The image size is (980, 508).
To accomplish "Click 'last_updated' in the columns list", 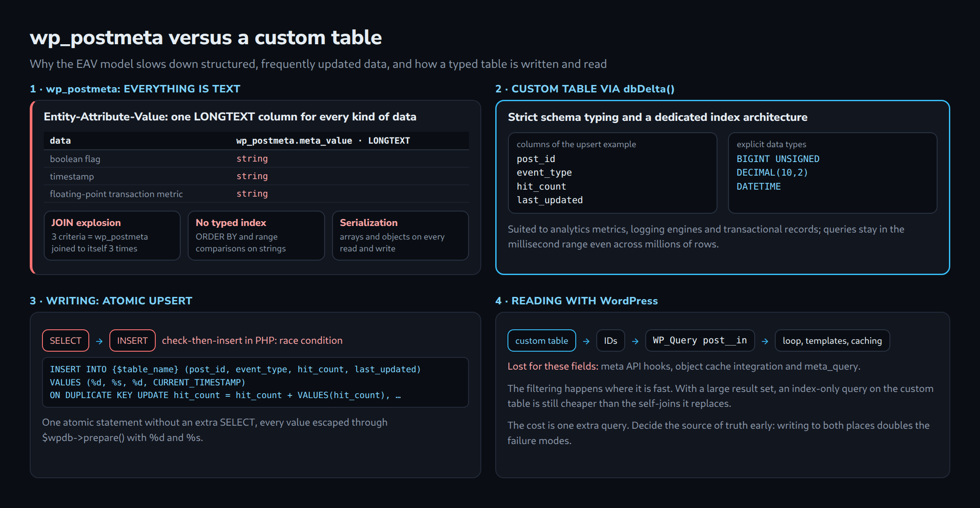I will point(550,200).
